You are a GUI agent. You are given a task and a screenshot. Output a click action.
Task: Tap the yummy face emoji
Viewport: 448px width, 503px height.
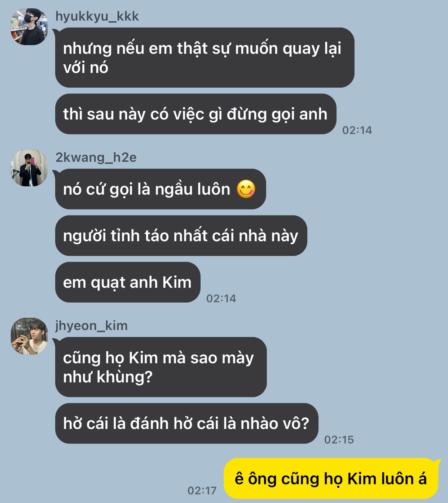coord(246,189)
